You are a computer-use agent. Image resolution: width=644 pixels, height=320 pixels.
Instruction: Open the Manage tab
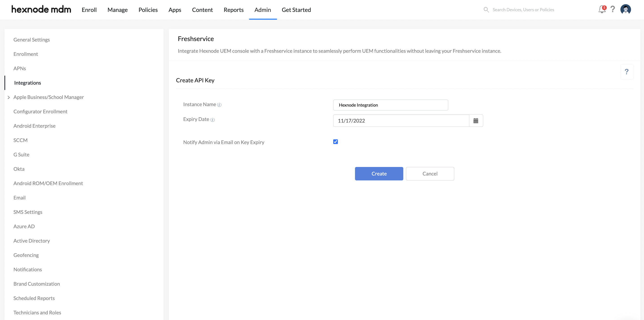point(117,10)
